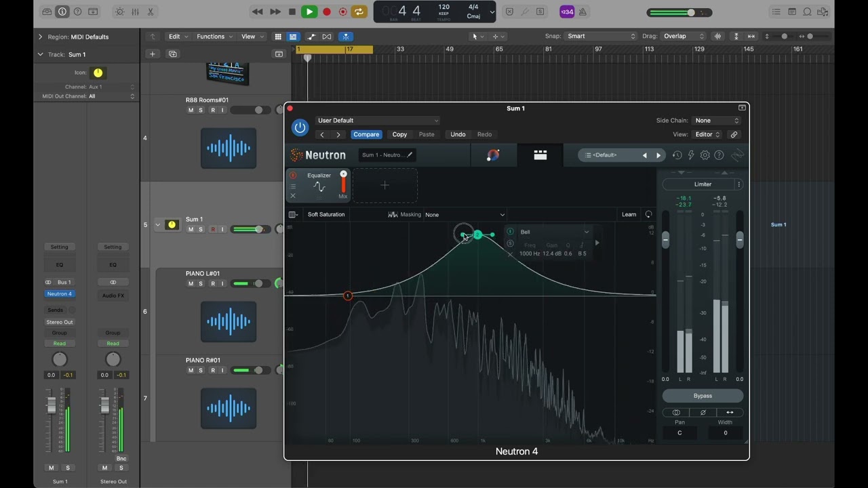Open Quick Help question mark icon
The image size is (868, 488).
77,12
